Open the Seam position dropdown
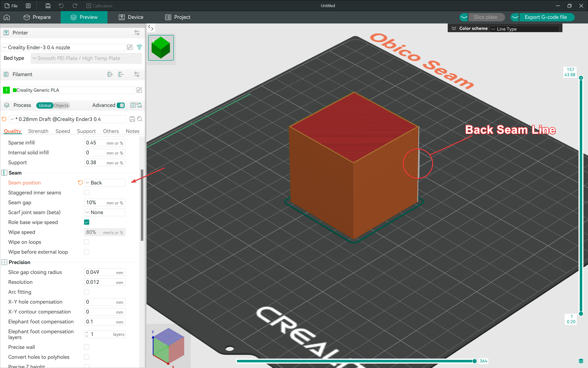Screen dimensions: 588x368 [105, 183]
